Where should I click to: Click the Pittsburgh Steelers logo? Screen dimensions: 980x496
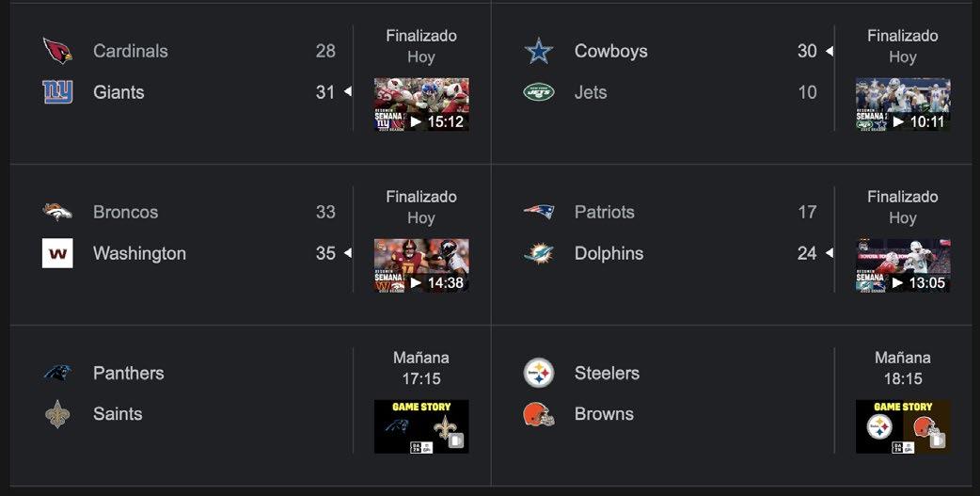[x=539, y=373]
